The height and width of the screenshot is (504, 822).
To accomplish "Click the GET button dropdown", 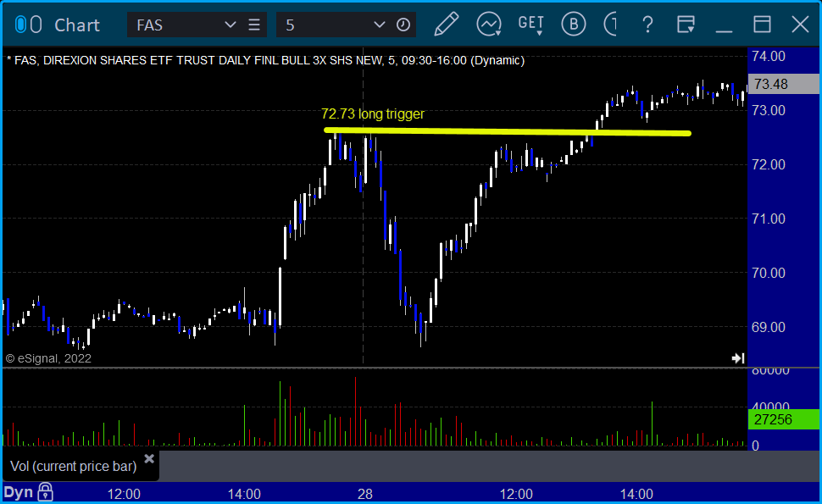I will click(531, 25).
